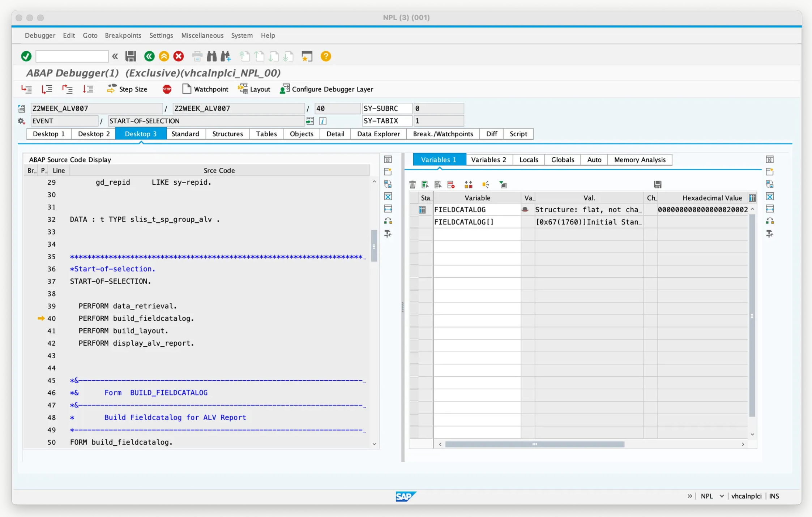Click the variables table horizontal scrollbar

(534, 444)
